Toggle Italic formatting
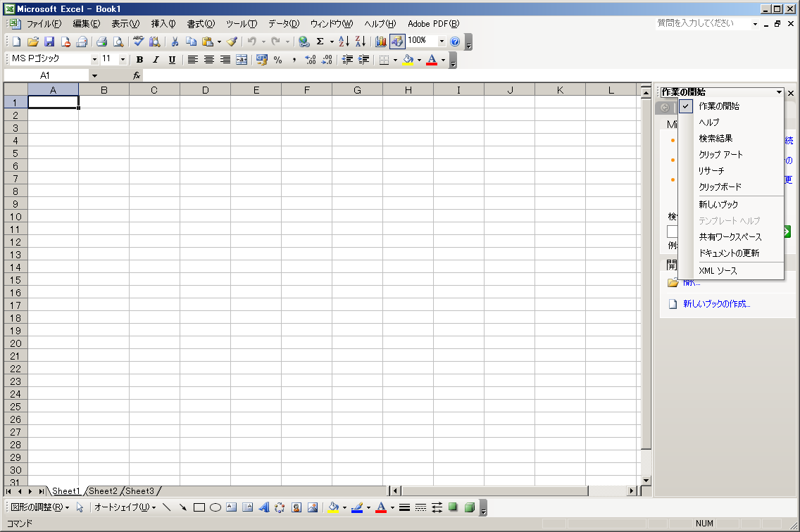800x532 pixels. click(156, 60)
